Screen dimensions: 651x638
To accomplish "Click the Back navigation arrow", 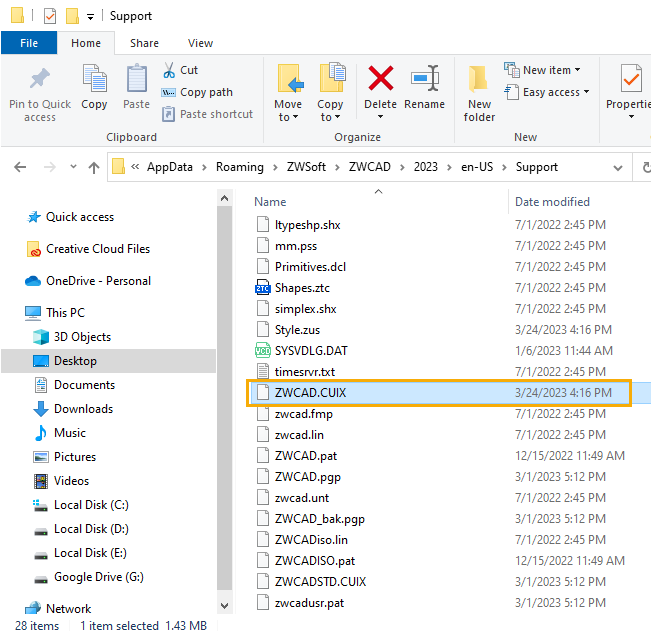I will 20,167.
